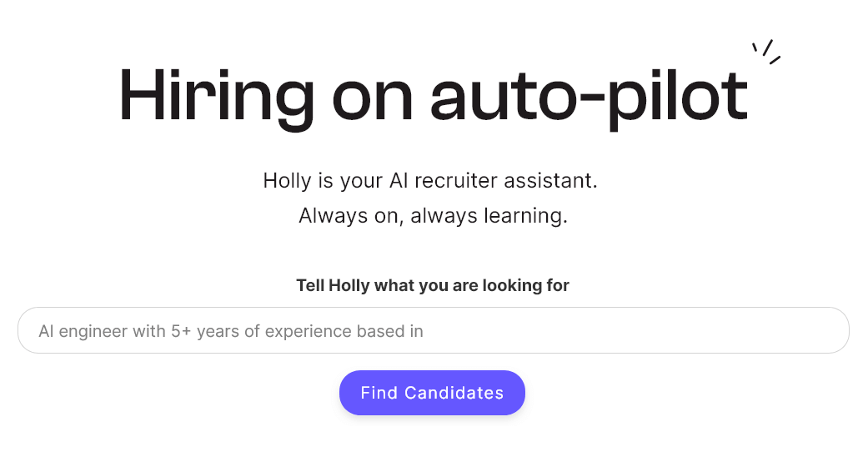Click the word "Holly" in the subtitle sentence
868x457 pixels.
(x=287, y=180)
